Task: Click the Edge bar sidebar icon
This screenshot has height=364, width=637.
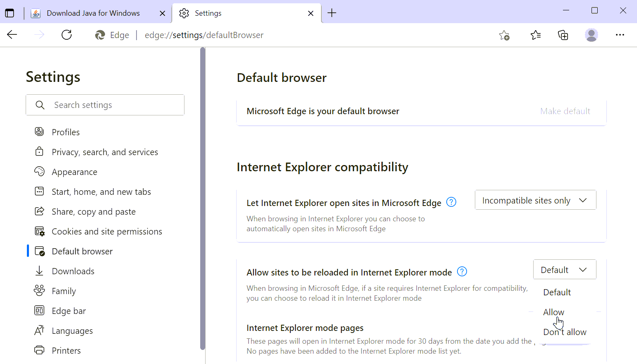Action: click(x=39, y=310)
